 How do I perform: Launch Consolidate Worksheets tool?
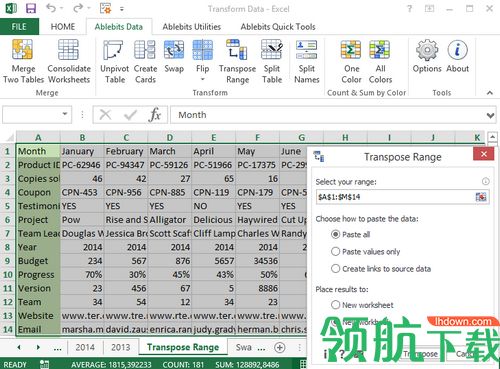pyautogui.click(x=69, y=62)
